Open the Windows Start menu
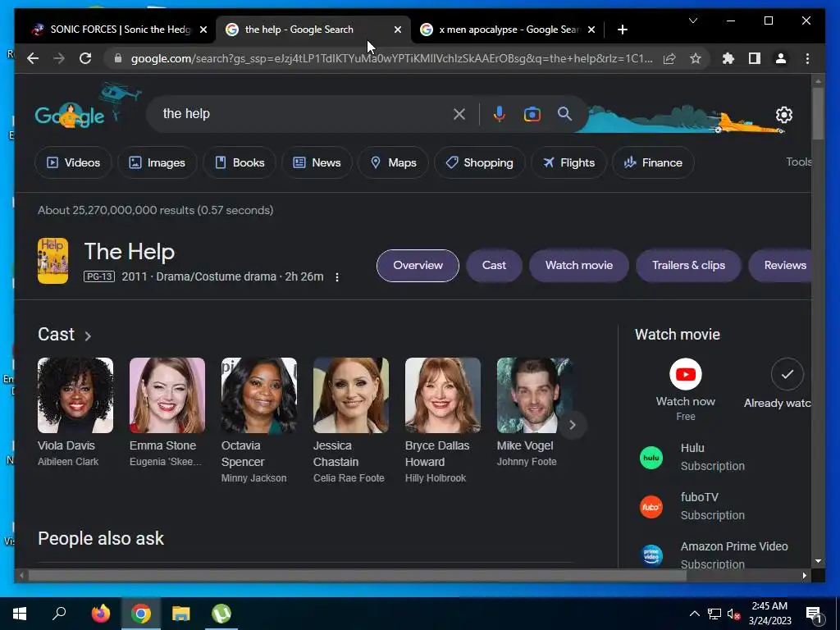Screen dimensions: 840x630 20,614
